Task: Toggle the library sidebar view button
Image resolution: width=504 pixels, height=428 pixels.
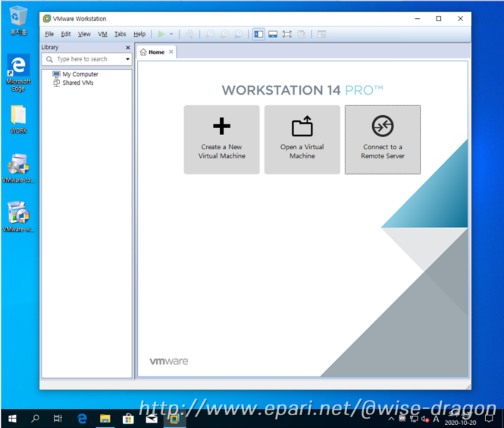Action: (259, 34)
